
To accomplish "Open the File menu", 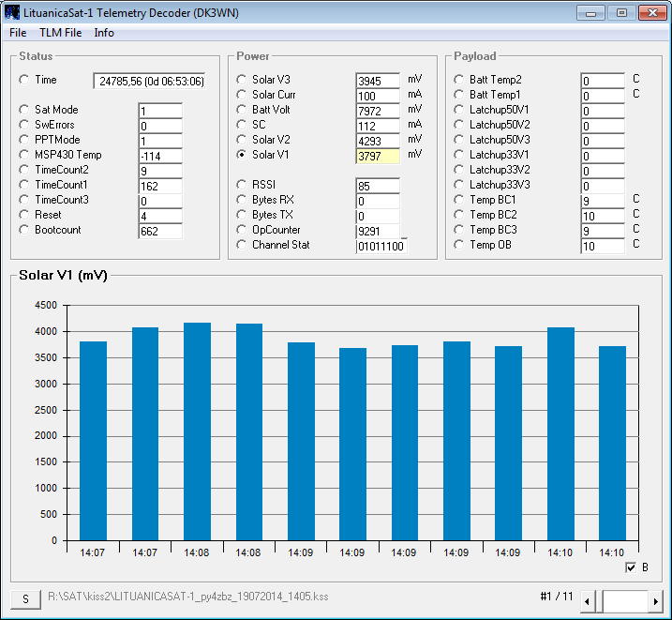I will point(18,33).
